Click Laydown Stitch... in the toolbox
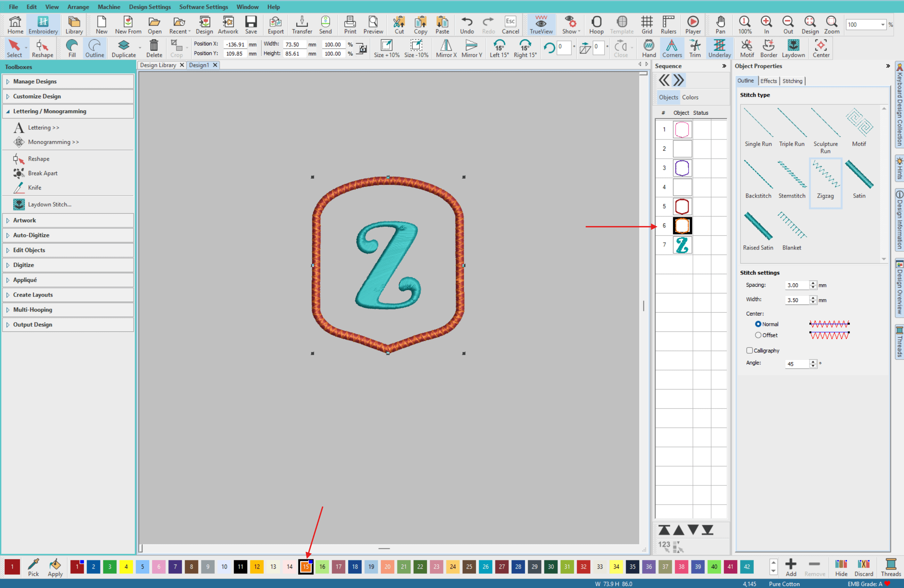 click(49, 204)
